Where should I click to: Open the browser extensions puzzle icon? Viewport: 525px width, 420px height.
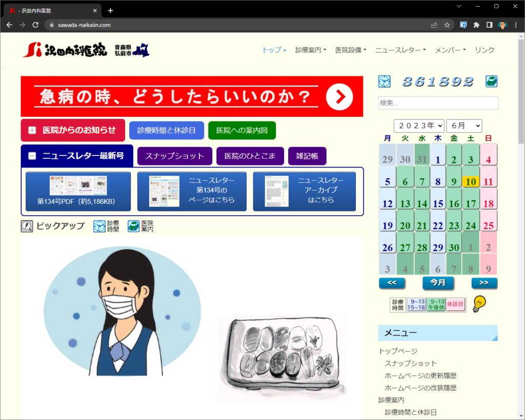(476, 25)
